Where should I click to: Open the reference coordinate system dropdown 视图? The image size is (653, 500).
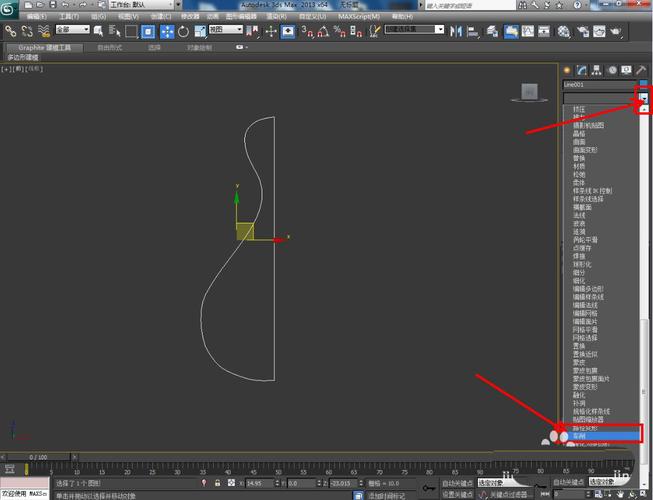tap(226, 29)
